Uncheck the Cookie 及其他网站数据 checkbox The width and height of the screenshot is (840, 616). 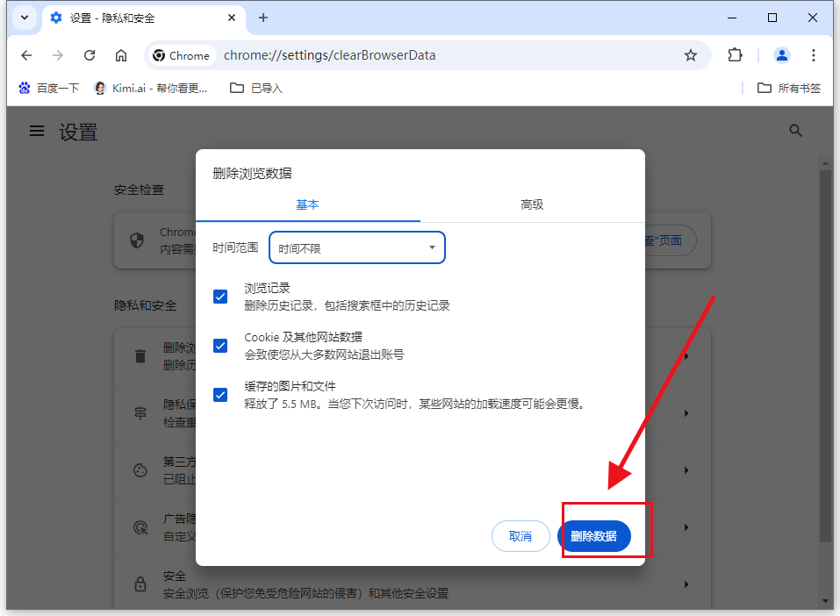(x=220, y=346)
